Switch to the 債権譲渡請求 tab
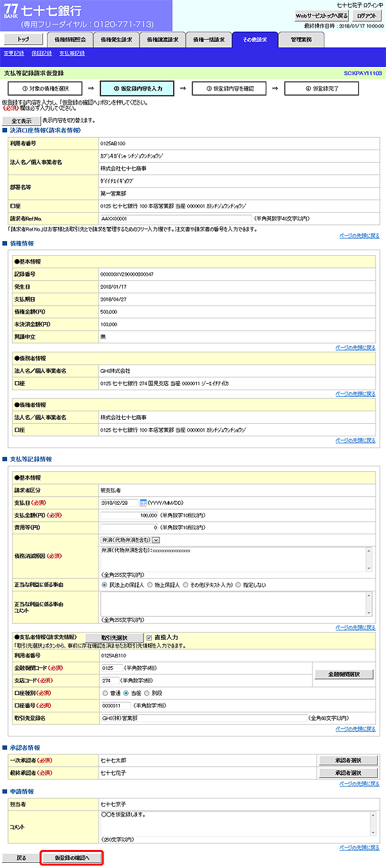The image size is (386, 868). (x=162, y=39)
